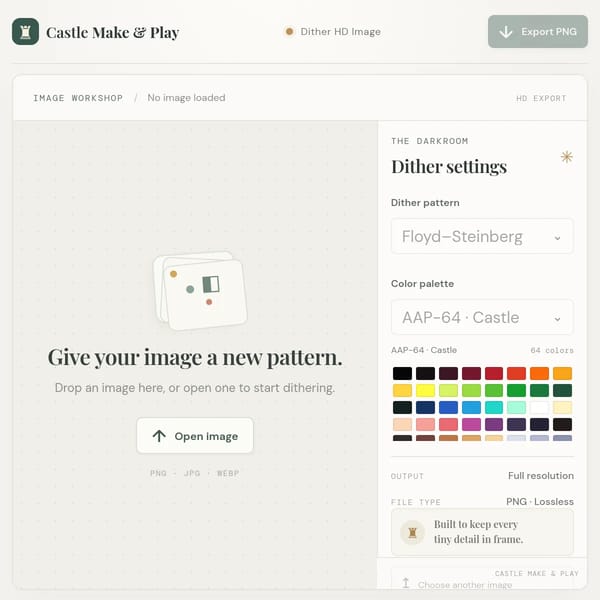
Task: Click the upload icon beside Choose another image
Action: click(406, 583)
